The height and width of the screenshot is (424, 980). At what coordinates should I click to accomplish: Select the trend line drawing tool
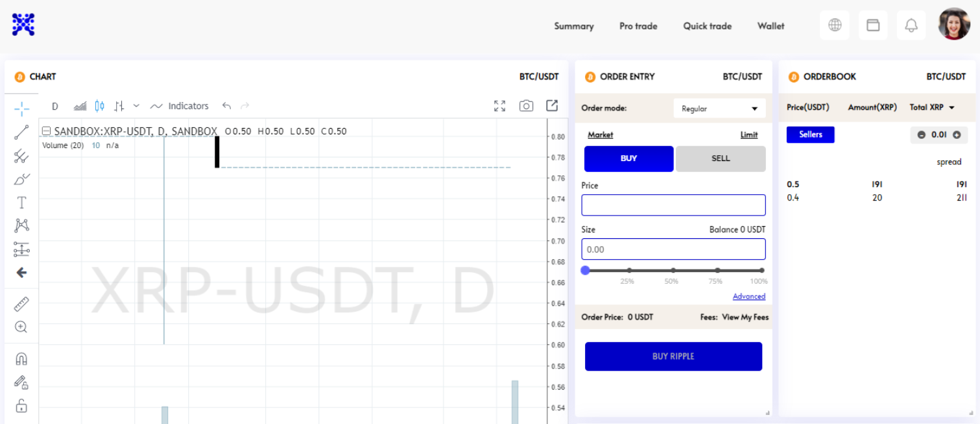[x=21, y=132]
